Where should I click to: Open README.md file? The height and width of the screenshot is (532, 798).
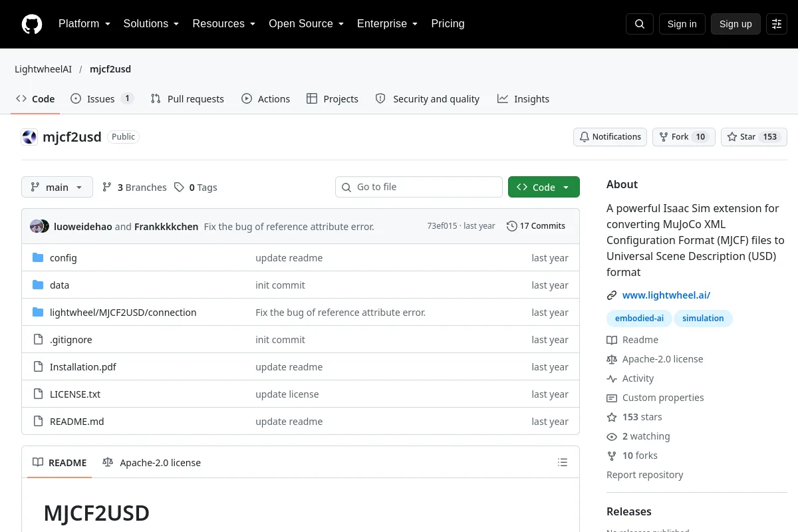(x=77, y=422)
